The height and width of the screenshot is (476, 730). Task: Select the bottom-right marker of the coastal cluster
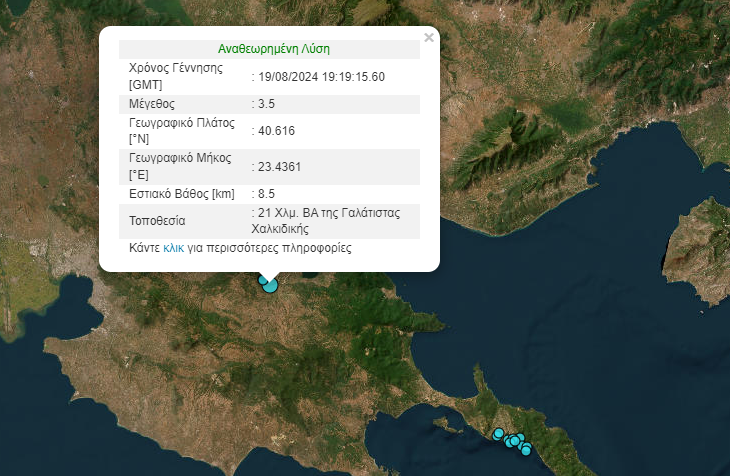point(526,450)
